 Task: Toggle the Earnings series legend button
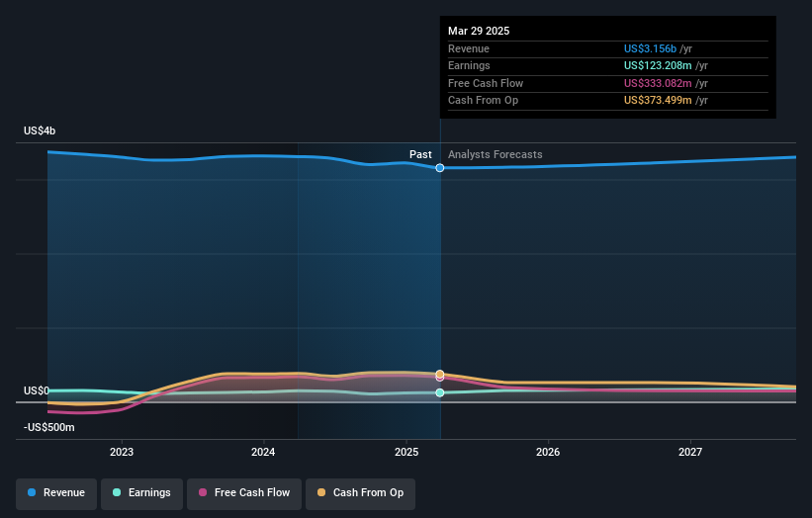coord(141,493)
